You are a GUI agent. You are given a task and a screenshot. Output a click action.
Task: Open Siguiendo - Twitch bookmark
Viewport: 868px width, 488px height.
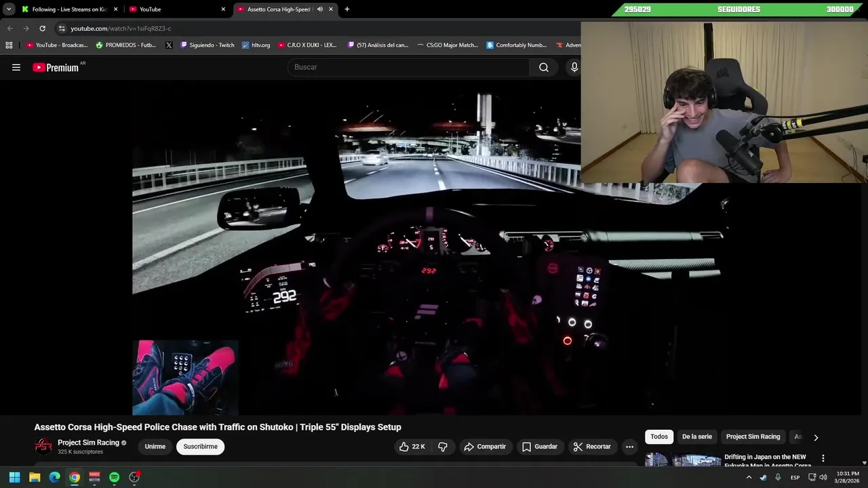(207, 45)
